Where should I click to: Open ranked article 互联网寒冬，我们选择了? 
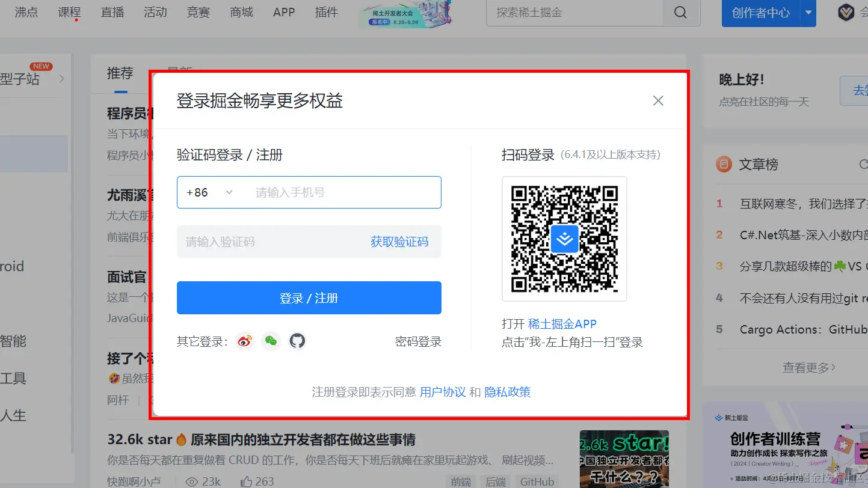click(x=804, y=204)
